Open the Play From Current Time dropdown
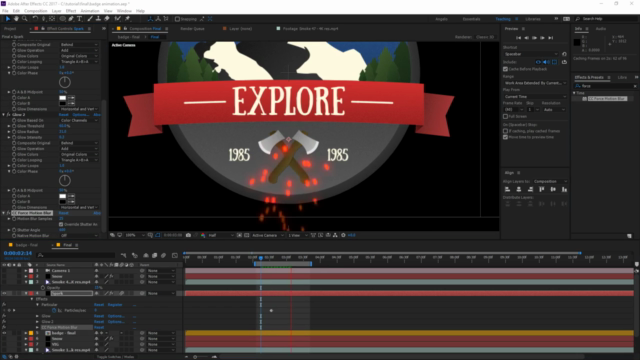The height and width of the screenshot is (360, 640). pos(535,97)
